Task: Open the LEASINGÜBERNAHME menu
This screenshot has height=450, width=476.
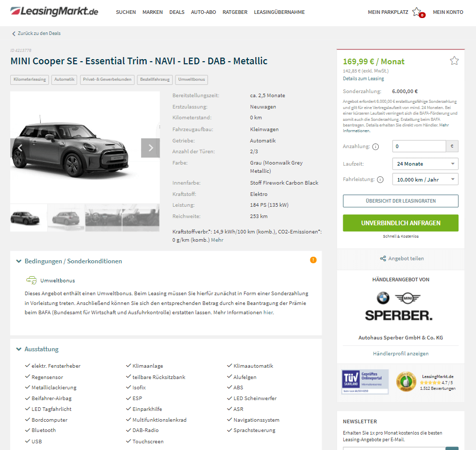Action: (x=279, y=12)
